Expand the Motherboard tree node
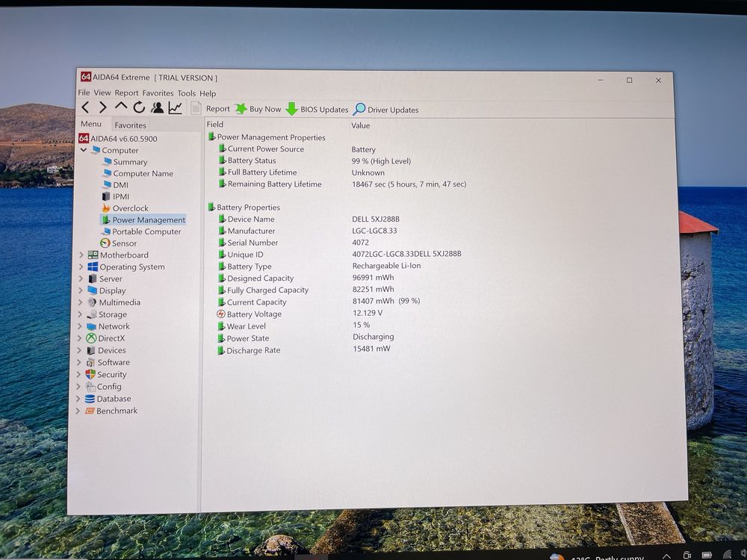 click(81, 255)
